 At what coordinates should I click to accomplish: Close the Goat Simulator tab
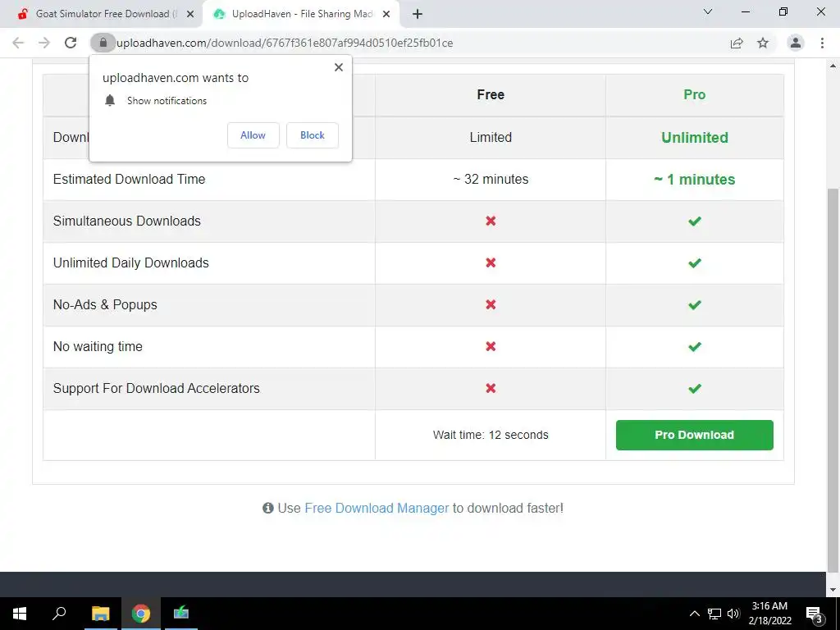190,14
